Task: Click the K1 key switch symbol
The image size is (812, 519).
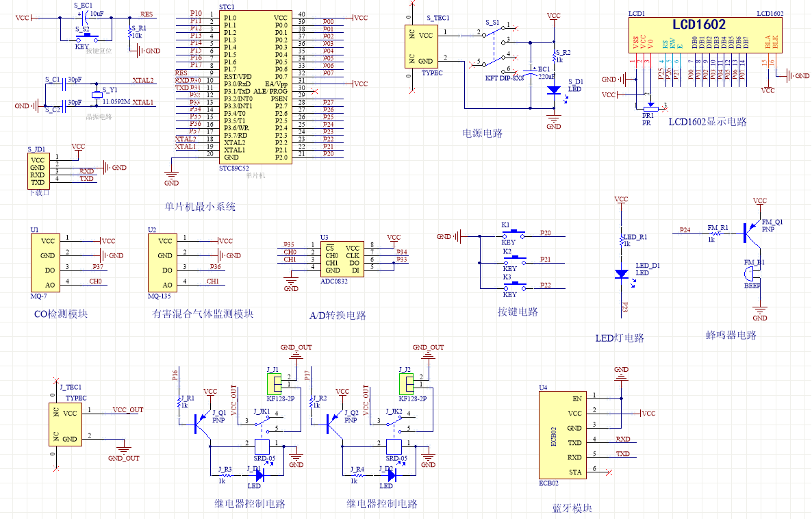Action: tap(513, 235)
